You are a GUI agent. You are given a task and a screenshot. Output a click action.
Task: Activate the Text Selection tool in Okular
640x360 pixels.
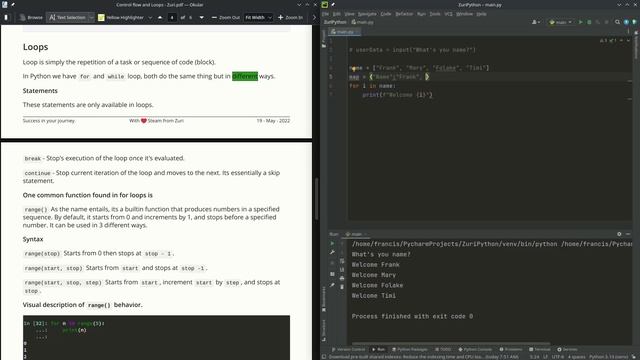(67, 18)
